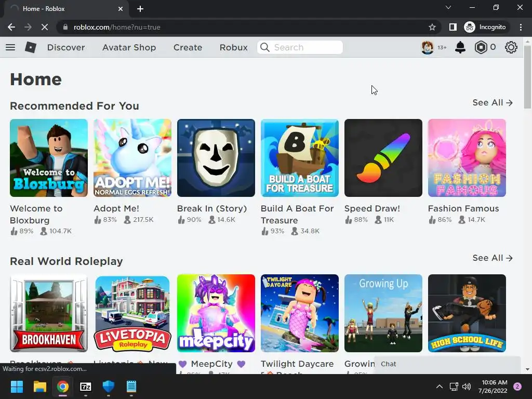Open the network tray icon
The width and height of the screenshot is (532, 399).
coord(454,387)
